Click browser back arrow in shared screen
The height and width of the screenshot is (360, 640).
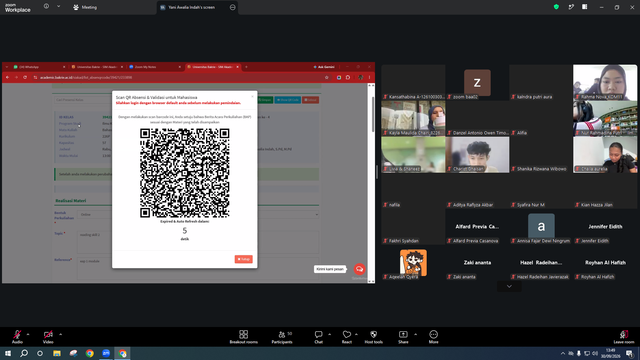[7, 77]
